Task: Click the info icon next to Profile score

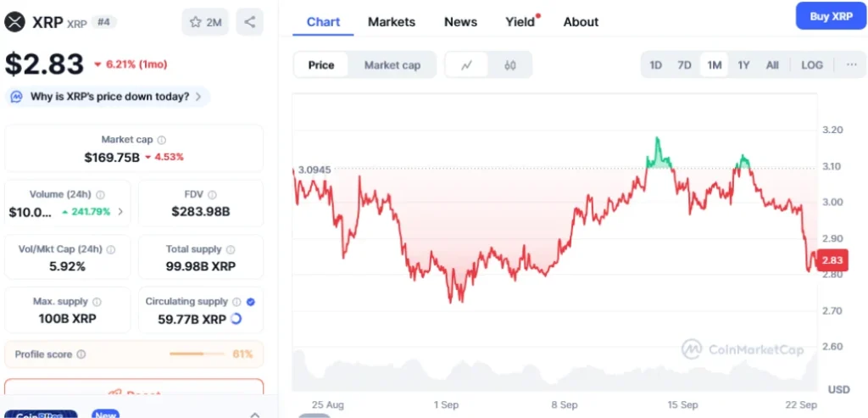Action: (81, 354)
